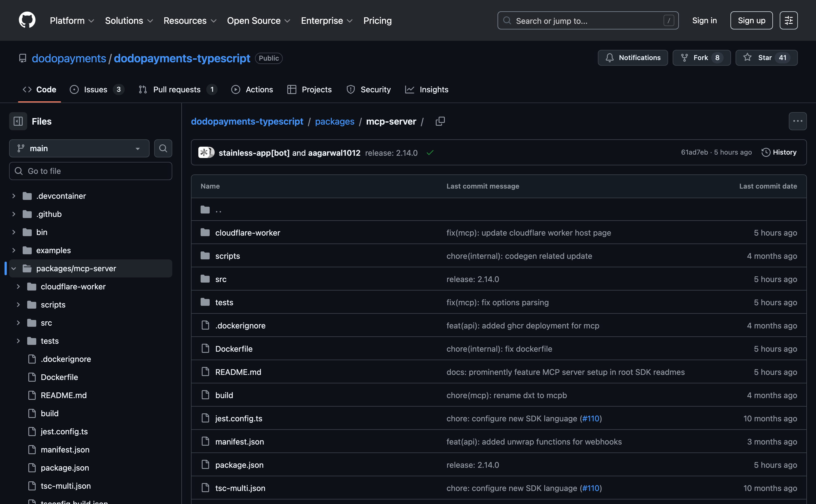Collapse the packages/mcp-server tree folder
This screenshot has width=816, height=504.
(14, 268)
